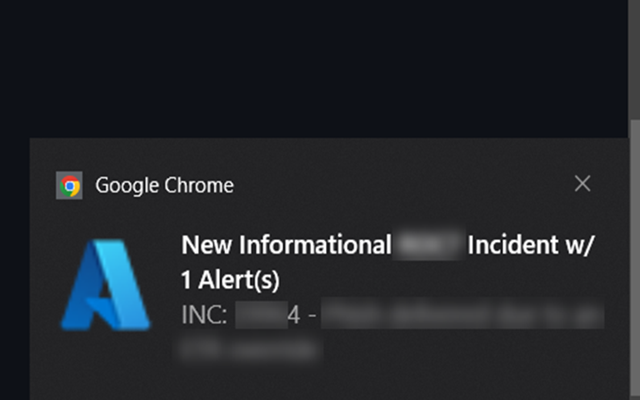Viewport: 640px width, 400px height.
Task: Click the "INC:" incident number label
Action: (204, 315)
